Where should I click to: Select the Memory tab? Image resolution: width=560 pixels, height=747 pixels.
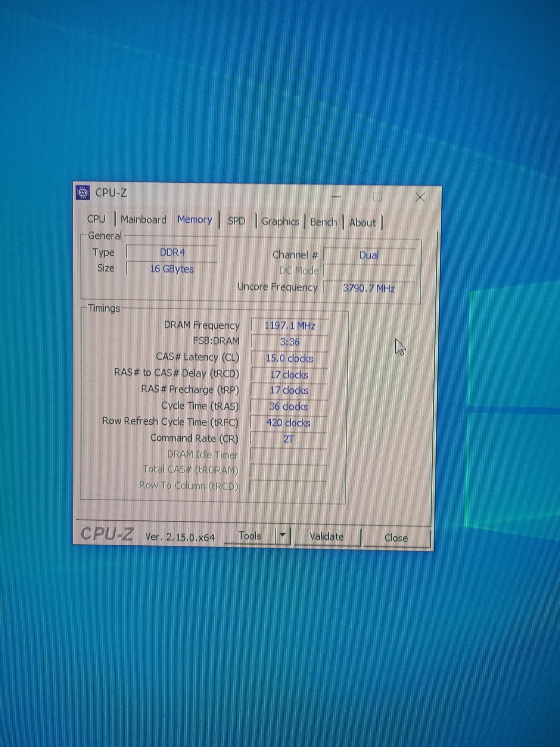[195, 220]
